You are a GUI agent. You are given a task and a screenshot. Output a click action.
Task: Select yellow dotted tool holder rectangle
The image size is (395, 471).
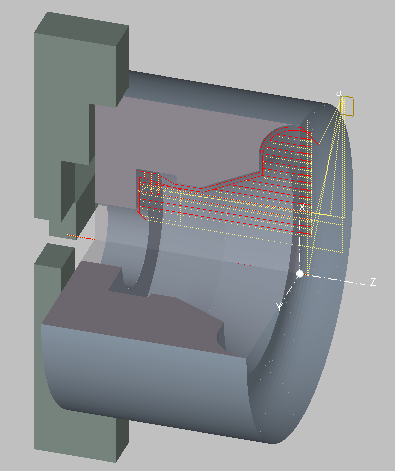328,233
